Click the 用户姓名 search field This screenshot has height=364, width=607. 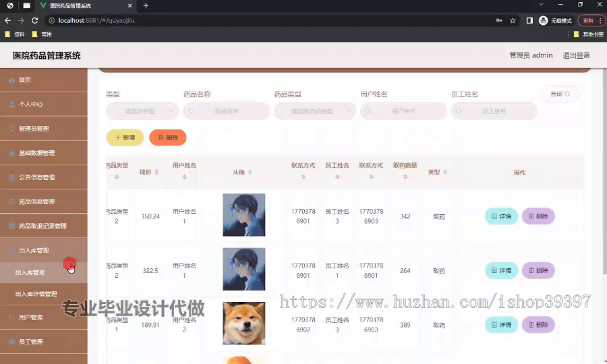pos(403,111)
